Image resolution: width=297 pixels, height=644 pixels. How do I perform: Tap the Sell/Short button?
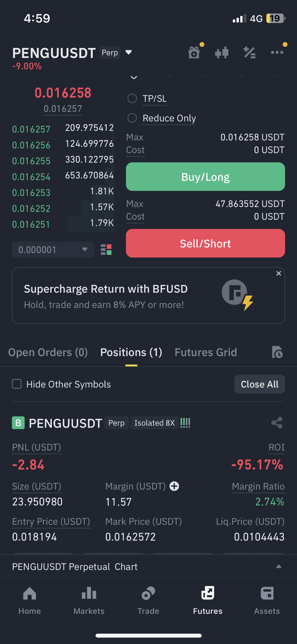pos(206,244)
